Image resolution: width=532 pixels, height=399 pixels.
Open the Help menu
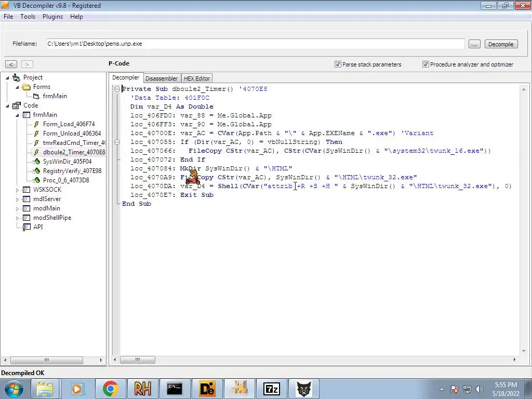[x=76, y=17]
